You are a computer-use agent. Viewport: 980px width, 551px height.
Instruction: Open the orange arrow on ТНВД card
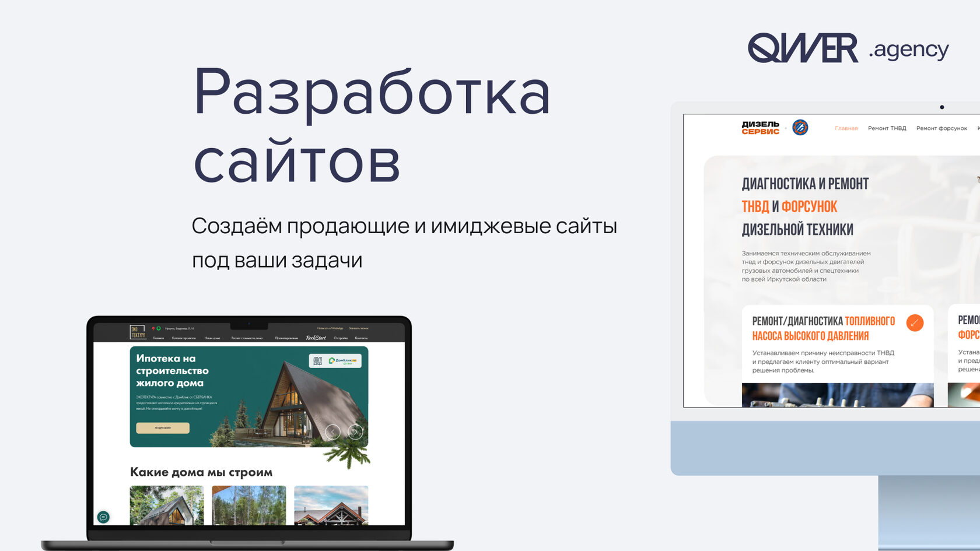pos(915,322)
